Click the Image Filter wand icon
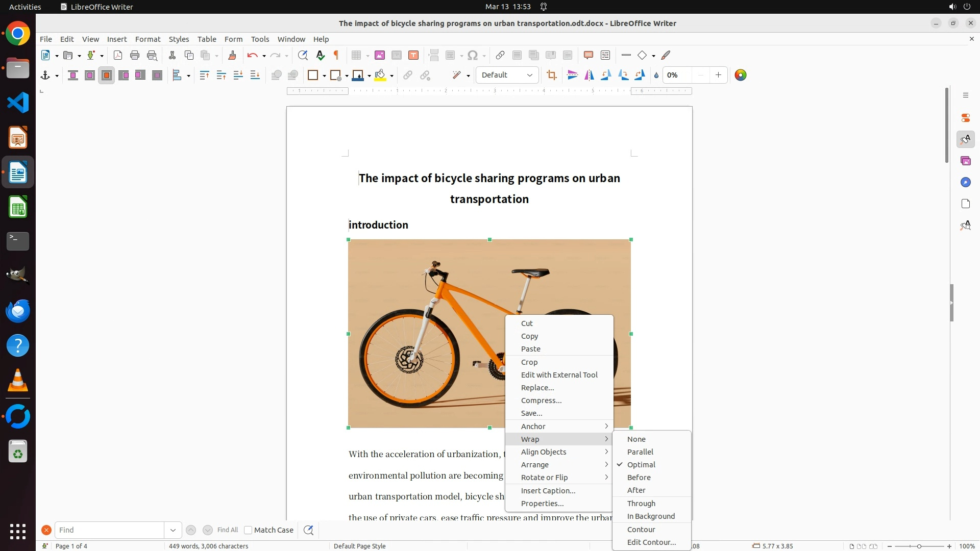Viewport: 980px width, 551px height. [457, 76]
